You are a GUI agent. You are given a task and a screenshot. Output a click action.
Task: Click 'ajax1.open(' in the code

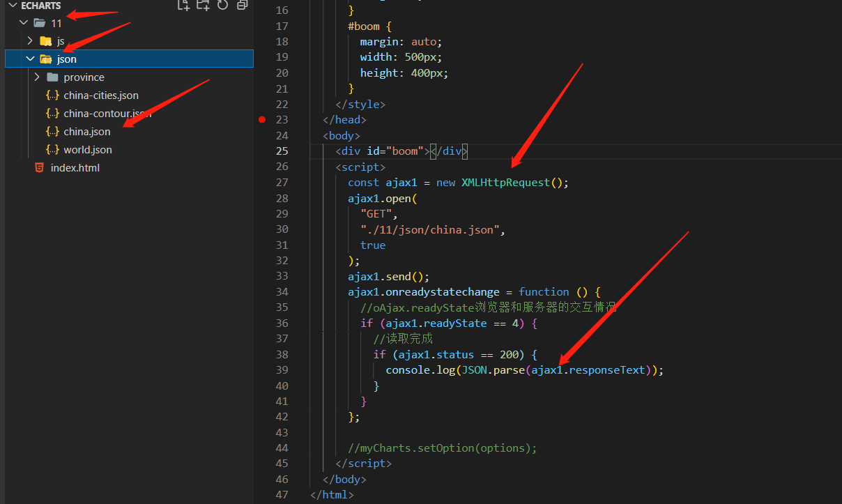click(383, 198)
